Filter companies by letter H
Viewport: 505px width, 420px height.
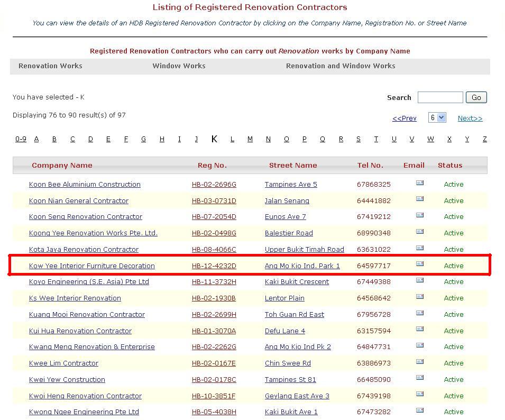pyautogui.click(x=162, y=139)
